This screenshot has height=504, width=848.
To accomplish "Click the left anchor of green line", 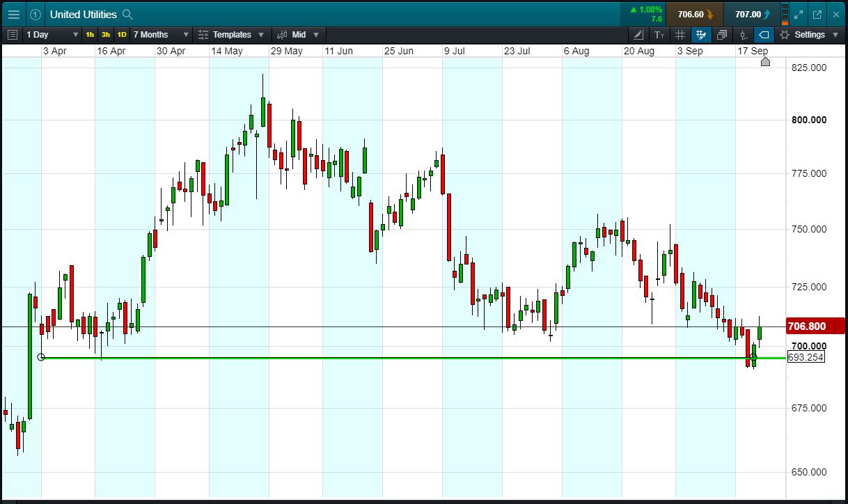I will point(41,357).
